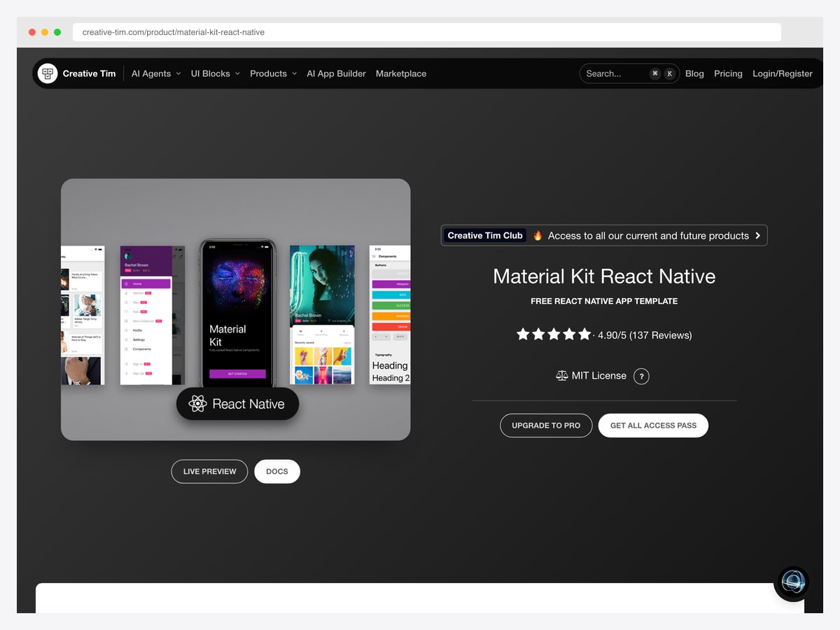Click the React Native badge on preview image
The height and width of the screenshot is (630, 840).
[237, 404]
